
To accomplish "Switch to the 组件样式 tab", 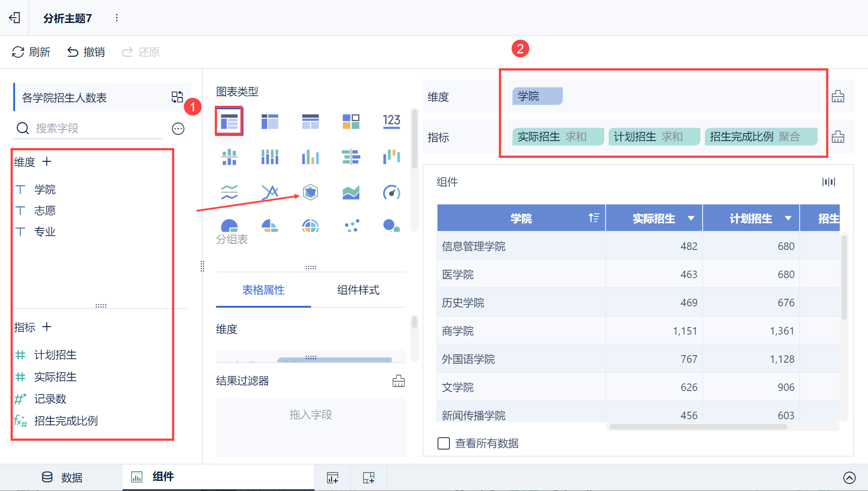I will click(x=358, y=290).
